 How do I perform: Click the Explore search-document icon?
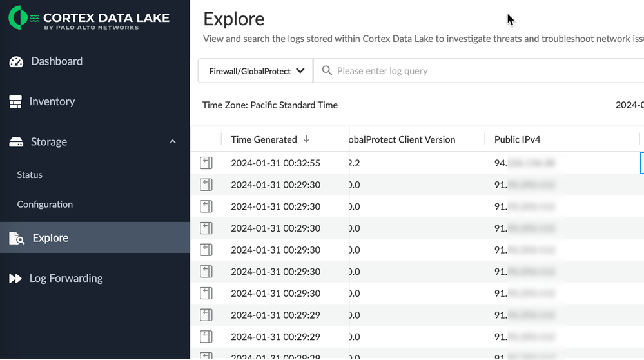pyautogui.click(x=16, y=238)
